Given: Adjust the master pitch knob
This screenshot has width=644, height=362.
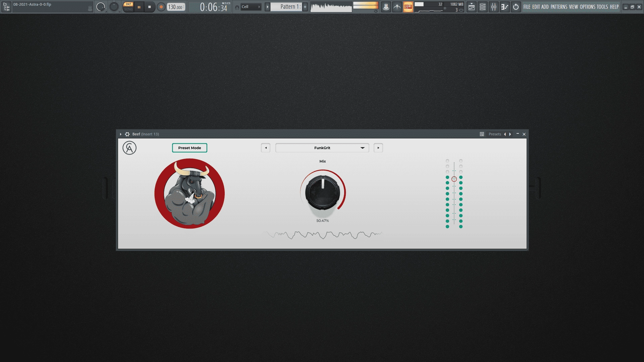Looking at the screenshot, I should pos(114,7).
